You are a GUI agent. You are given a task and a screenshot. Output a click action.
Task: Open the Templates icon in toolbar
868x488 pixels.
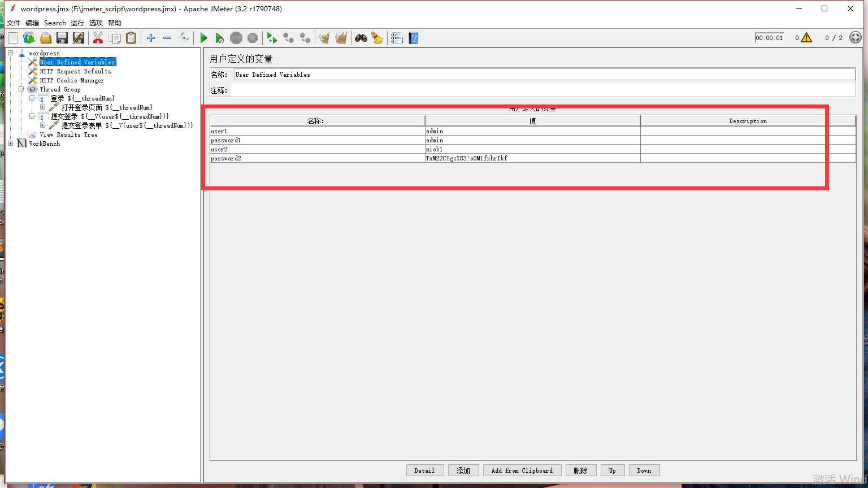coord(29,38)
